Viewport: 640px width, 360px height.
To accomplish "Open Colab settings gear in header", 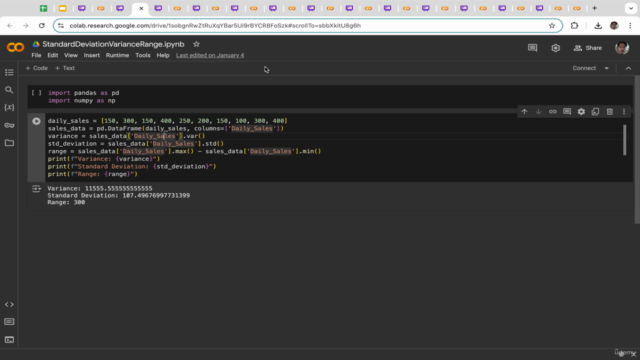I will (x=556, y=48).
